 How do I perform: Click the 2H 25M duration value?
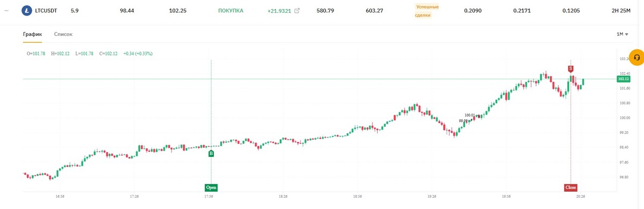[620, 11]
